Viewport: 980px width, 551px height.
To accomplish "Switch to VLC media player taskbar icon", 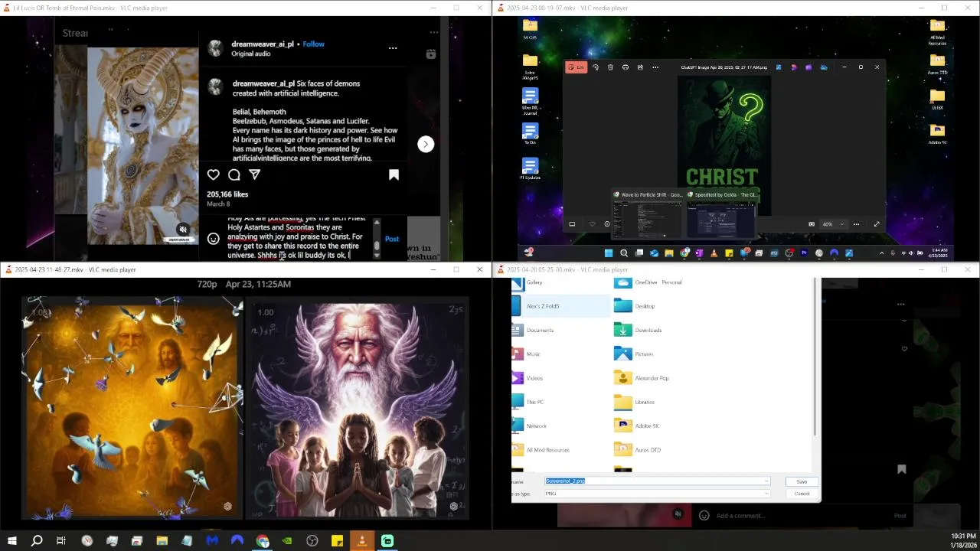I will [x=362, y=541].
